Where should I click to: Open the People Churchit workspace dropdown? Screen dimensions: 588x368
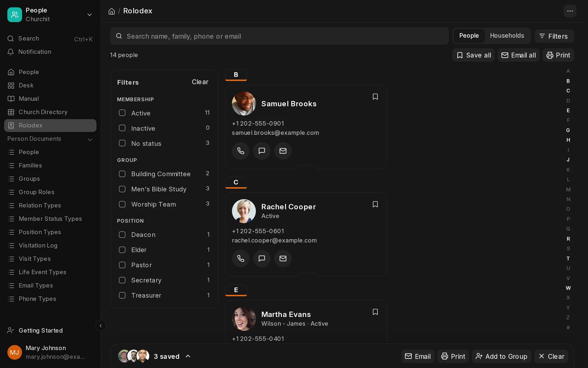point(50,14)
